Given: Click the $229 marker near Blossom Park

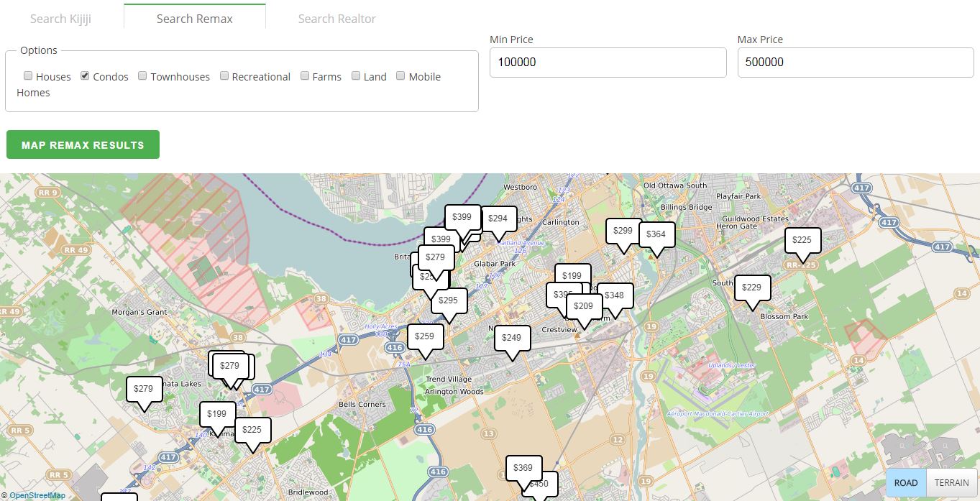Looking at the screenshot, I should (x=751, y=288).
